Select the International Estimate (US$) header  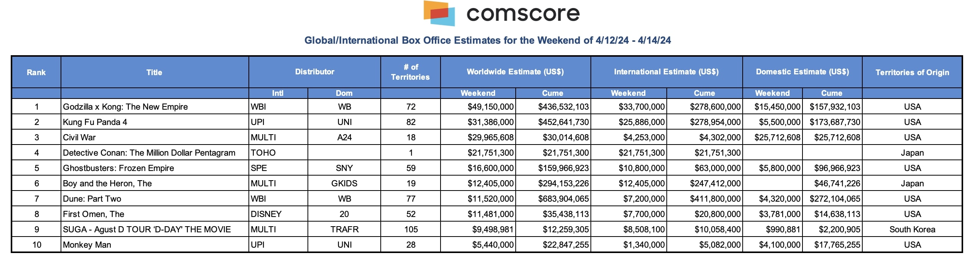click(666, 72)
